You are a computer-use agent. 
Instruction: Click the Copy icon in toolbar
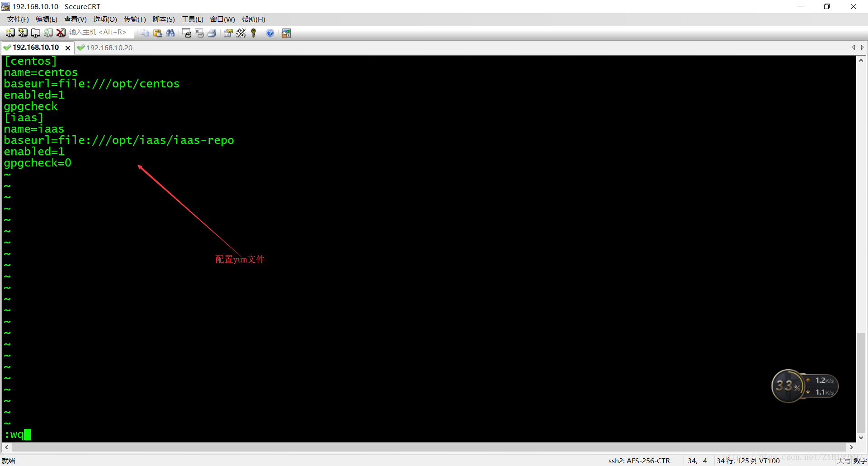click(145, 33)
